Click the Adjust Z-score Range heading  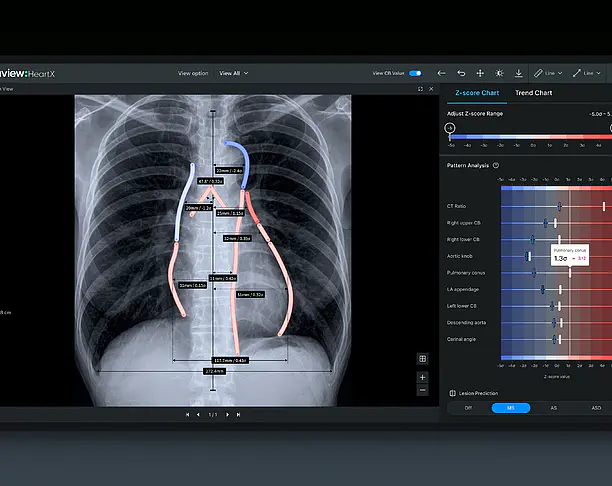[x=475, y=114]
